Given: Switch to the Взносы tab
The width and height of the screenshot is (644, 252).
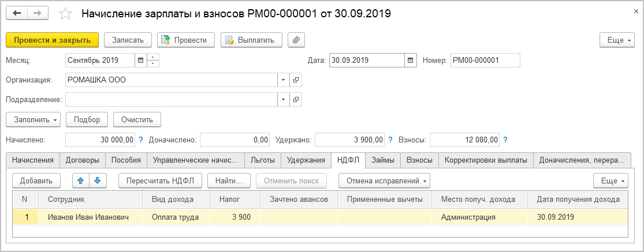Looking at the screenshot, I should pyautogui.click(x=419, y=160).
